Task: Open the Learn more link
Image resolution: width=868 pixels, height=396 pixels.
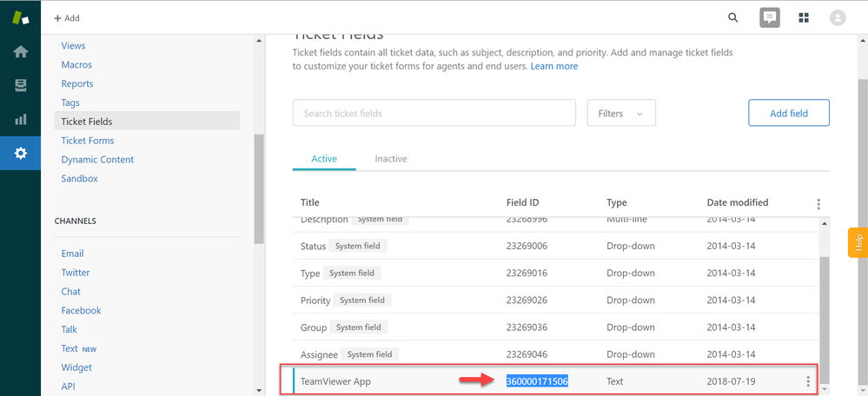Action: tap(554, 66)
